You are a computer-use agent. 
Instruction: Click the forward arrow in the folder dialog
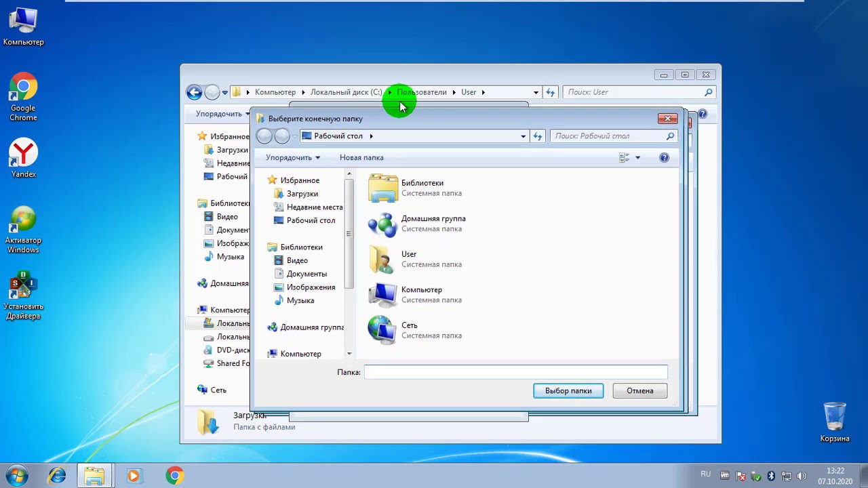point(282,136)
